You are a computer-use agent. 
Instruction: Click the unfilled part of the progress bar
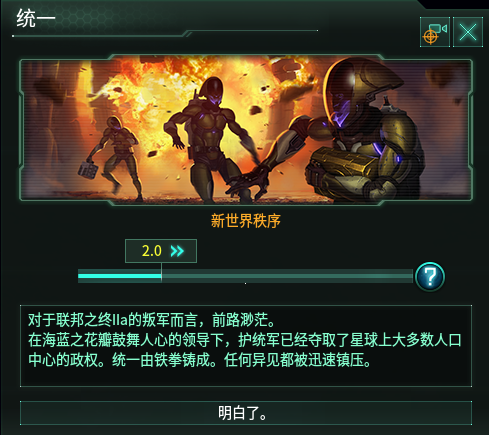point(287,276)
